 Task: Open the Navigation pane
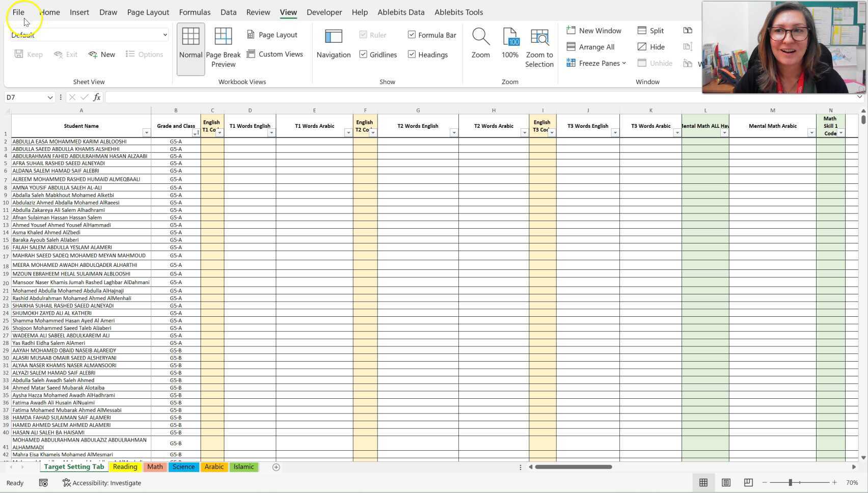(x=333, y=44)
